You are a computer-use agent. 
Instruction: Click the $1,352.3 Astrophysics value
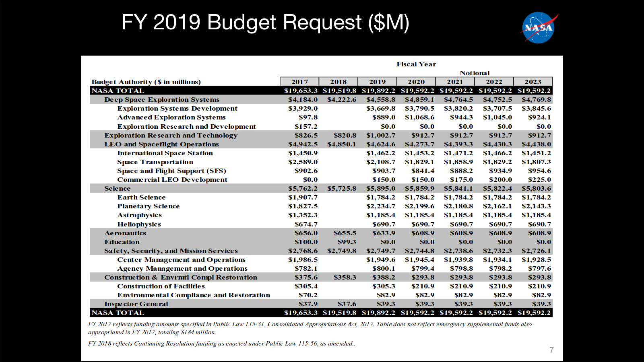pos(303,215)
